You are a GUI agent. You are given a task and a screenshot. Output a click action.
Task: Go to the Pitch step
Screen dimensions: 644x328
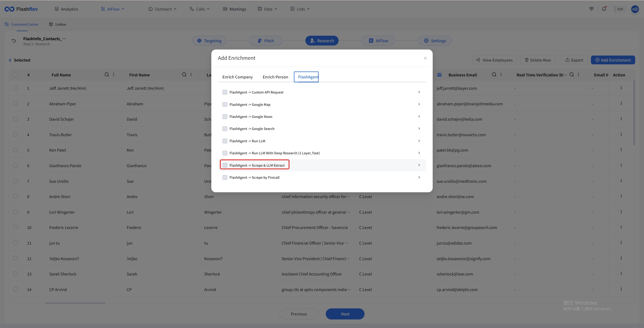pos(266,41)
